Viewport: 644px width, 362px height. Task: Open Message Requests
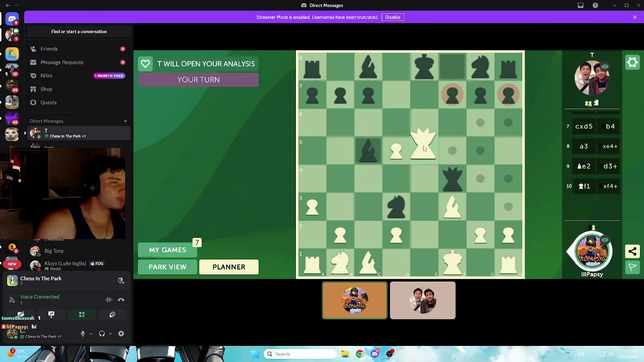(78, 62)
